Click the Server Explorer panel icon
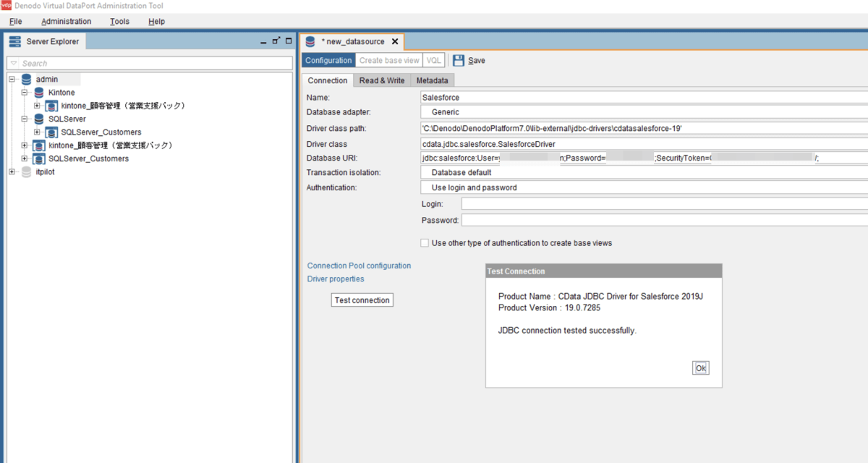Image resolution: width=868 pixels, height=463 pixels. pos(14,41)
